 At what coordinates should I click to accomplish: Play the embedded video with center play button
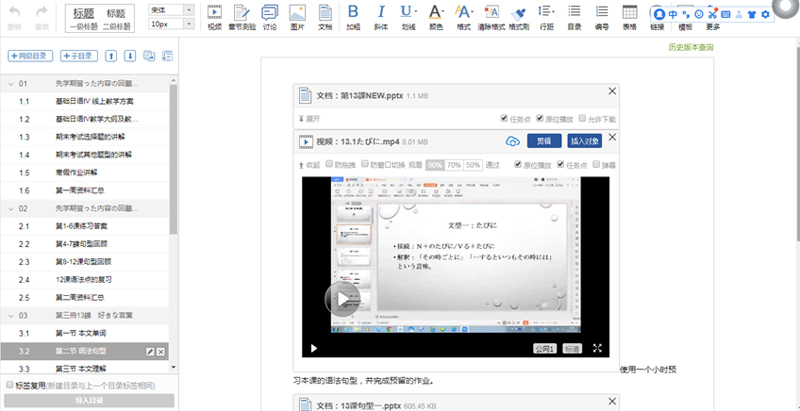342,298
